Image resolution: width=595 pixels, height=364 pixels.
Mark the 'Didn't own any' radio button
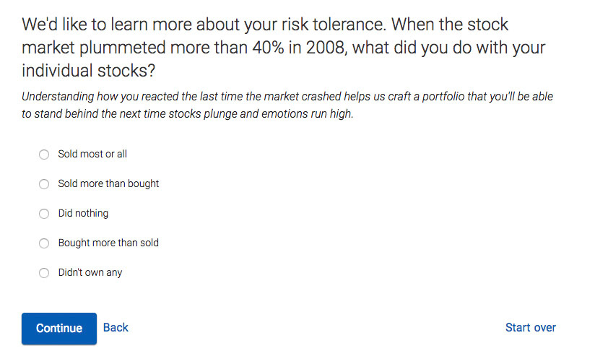[44, 273]
